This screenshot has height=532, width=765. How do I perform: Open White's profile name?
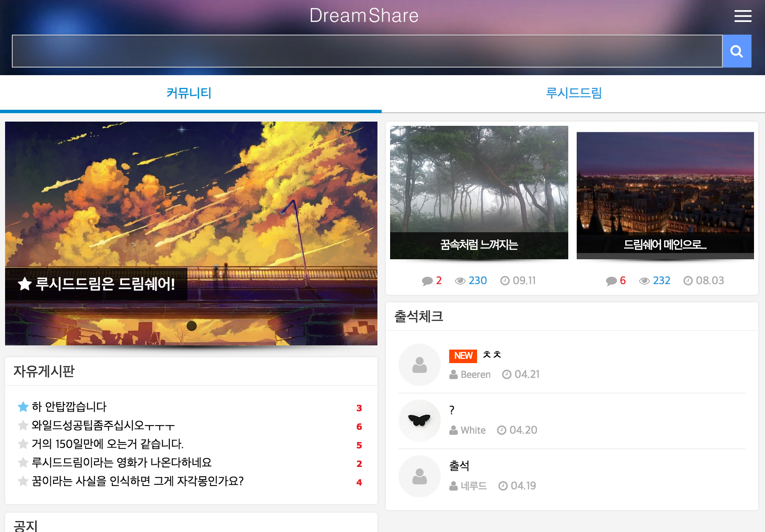[473, 430]
